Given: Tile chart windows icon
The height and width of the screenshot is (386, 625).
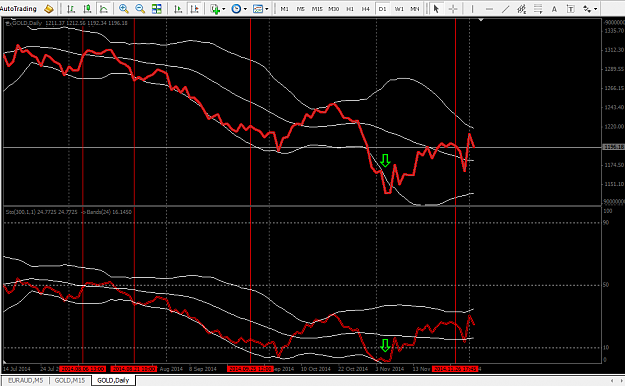Looking at the screenshot, I should [157, 8].
